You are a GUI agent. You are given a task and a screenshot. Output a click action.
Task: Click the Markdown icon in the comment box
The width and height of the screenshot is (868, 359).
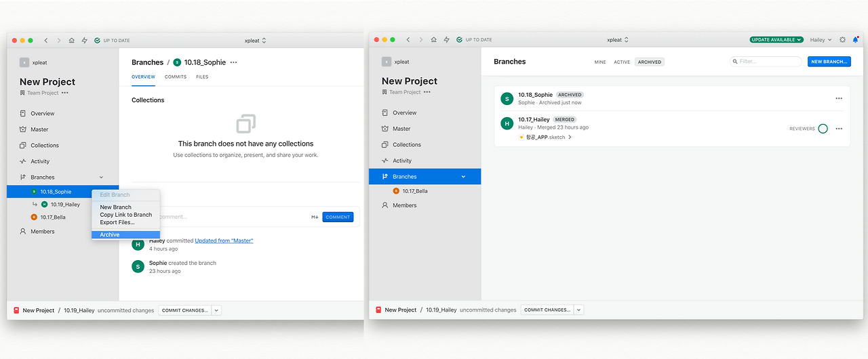point(315,217)
